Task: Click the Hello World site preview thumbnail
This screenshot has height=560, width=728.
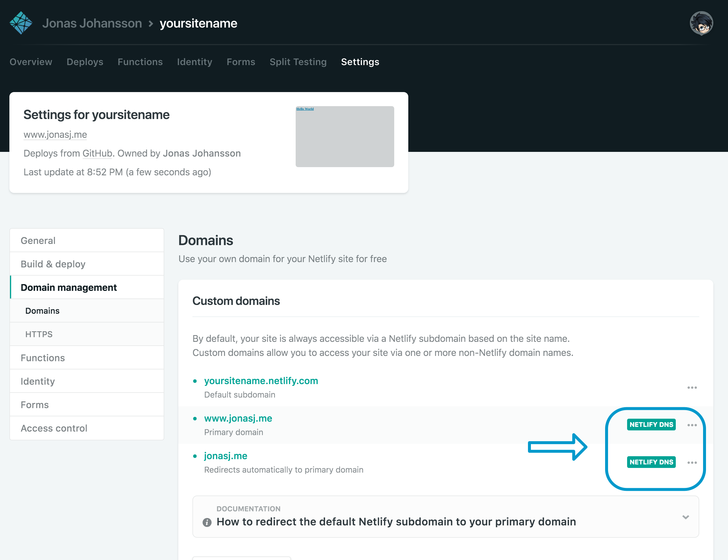Action: pos(345,137)
